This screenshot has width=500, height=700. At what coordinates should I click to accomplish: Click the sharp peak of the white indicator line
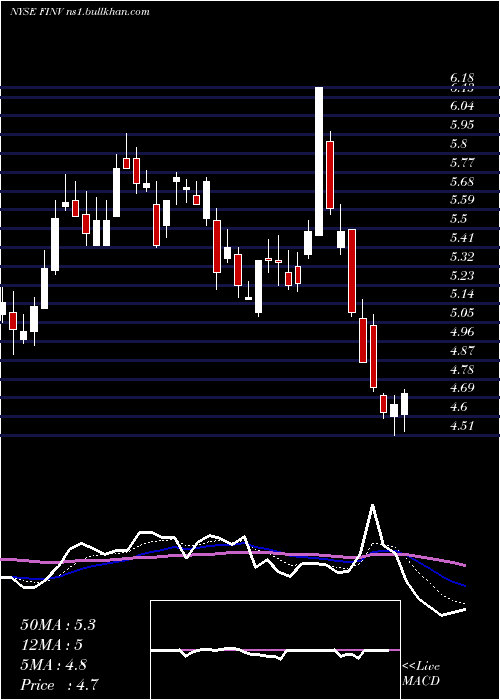tap(372, 506)
